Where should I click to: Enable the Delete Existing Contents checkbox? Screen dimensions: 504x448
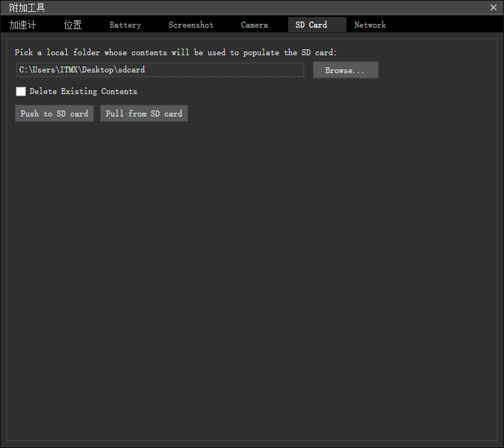tap(21, 92)
